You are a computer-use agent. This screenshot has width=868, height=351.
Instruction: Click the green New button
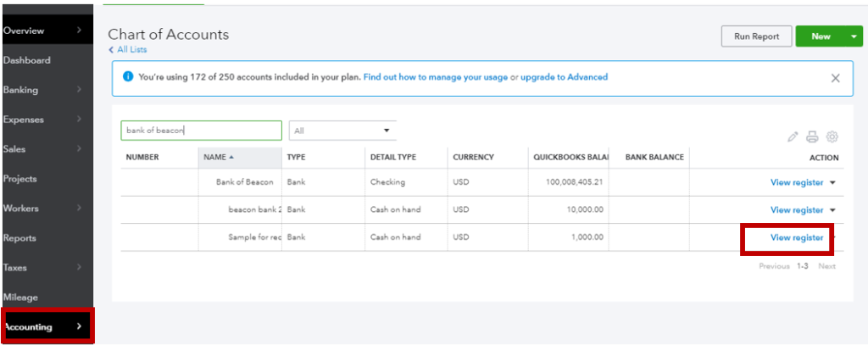[821, 36]
